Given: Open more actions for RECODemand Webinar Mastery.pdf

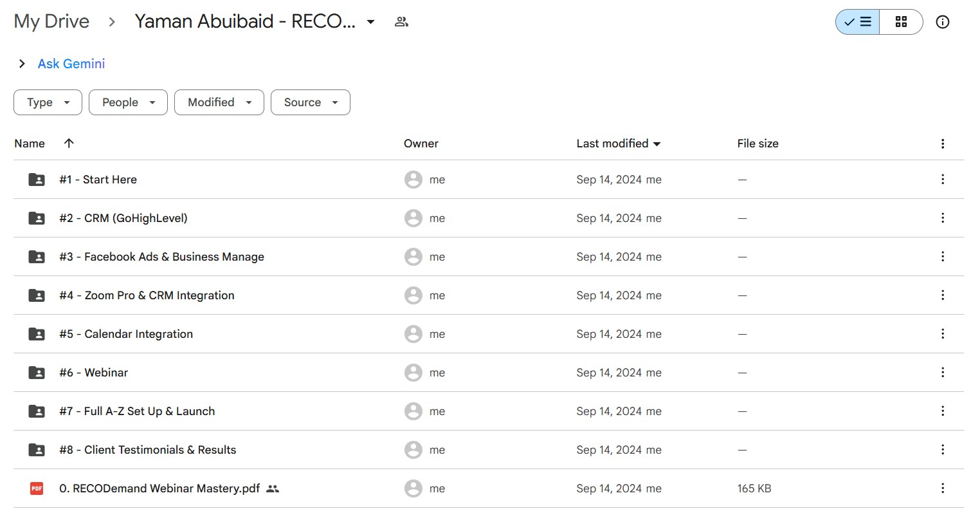Looking at the screenshot, I should point(943,488).
